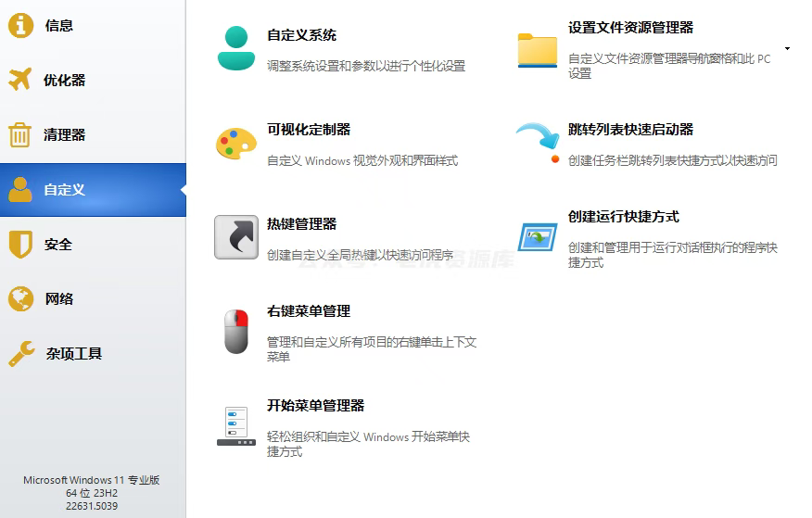This screenshot has height=518, width=812.
Task: 切换到信息选项卡
Action: (x=58, y=26)
